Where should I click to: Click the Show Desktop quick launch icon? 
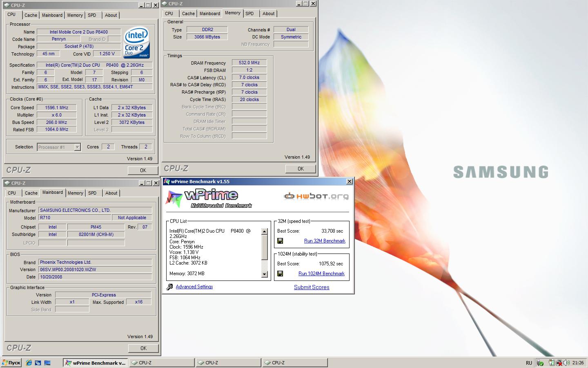point(38,363)
